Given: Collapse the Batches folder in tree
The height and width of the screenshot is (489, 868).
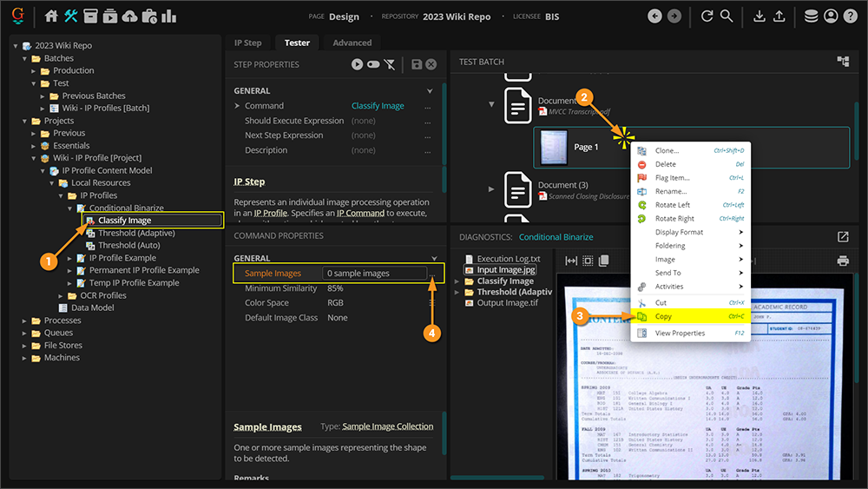Looking at the screenshot, I should coord(26,58).
